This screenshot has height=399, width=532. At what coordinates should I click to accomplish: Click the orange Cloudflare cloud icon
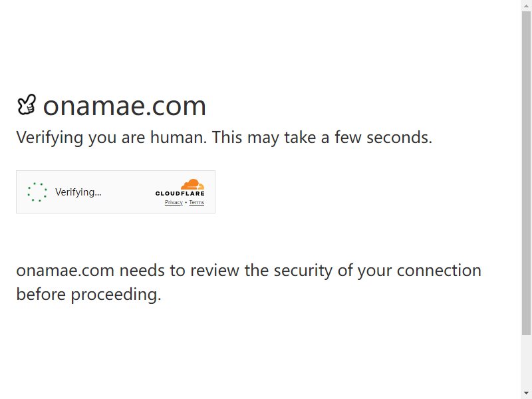point(192,184)
